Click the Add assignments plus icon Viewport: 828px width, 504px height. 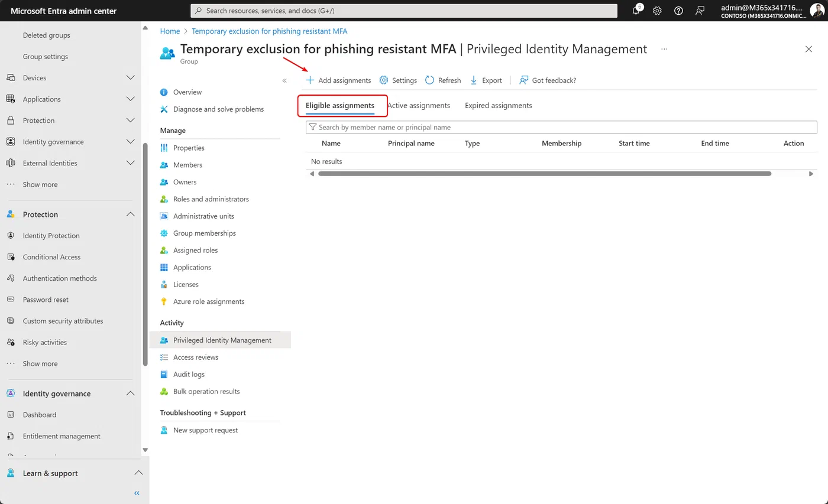click(310, 80)
